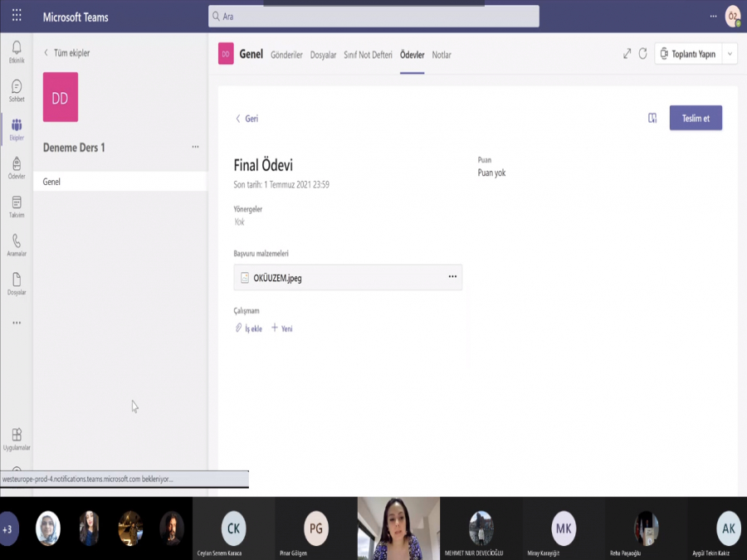This screenshot has width=747, height=560.
Task: Open Dosyalar files in the left sidebar
Action: coord(17,283)
